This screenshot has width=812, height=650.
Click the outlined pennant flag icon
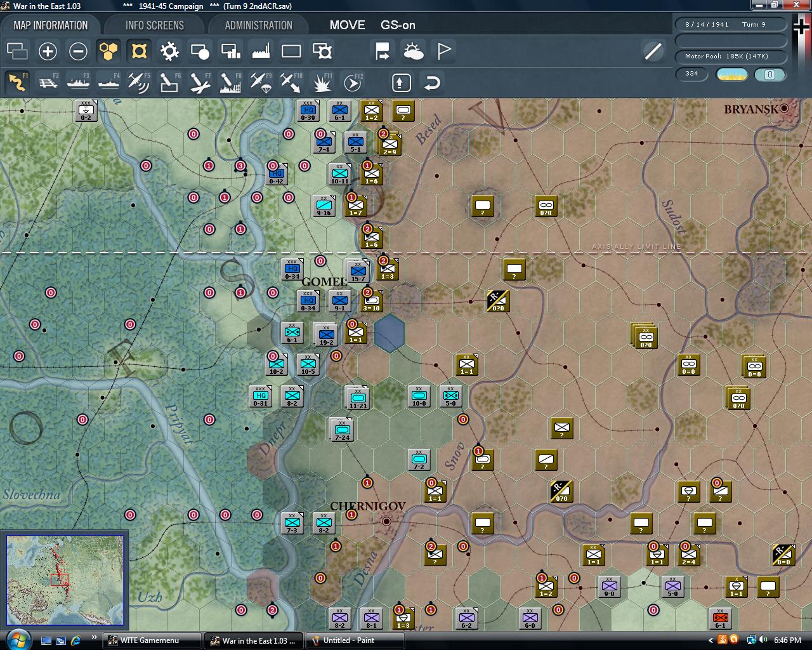tap(444, 51)
